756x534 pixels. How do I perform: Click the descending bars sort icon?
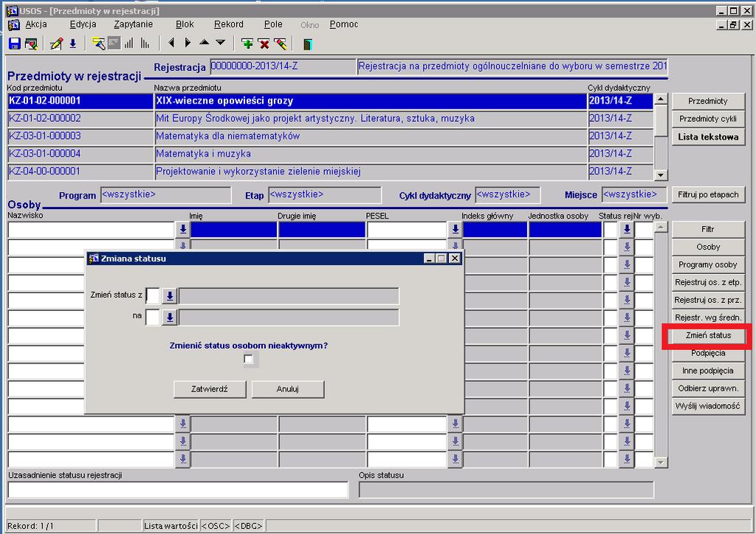[x=145, y=44]
